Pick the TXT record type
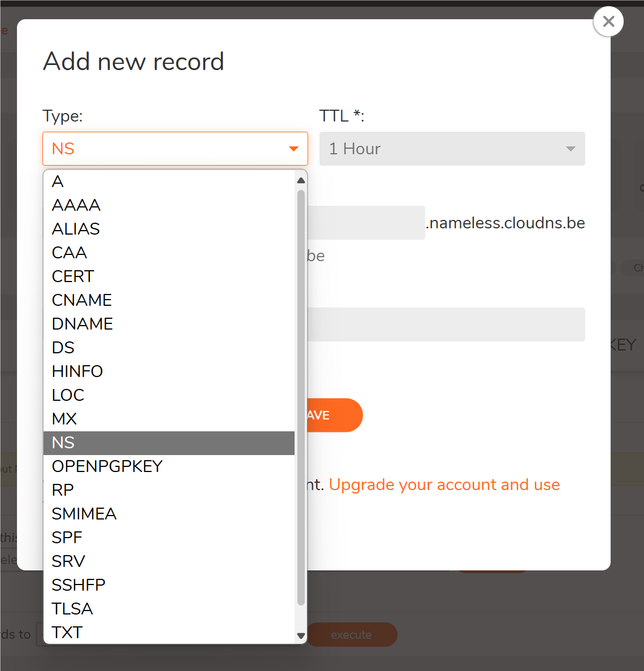 [x=169, y=633]
